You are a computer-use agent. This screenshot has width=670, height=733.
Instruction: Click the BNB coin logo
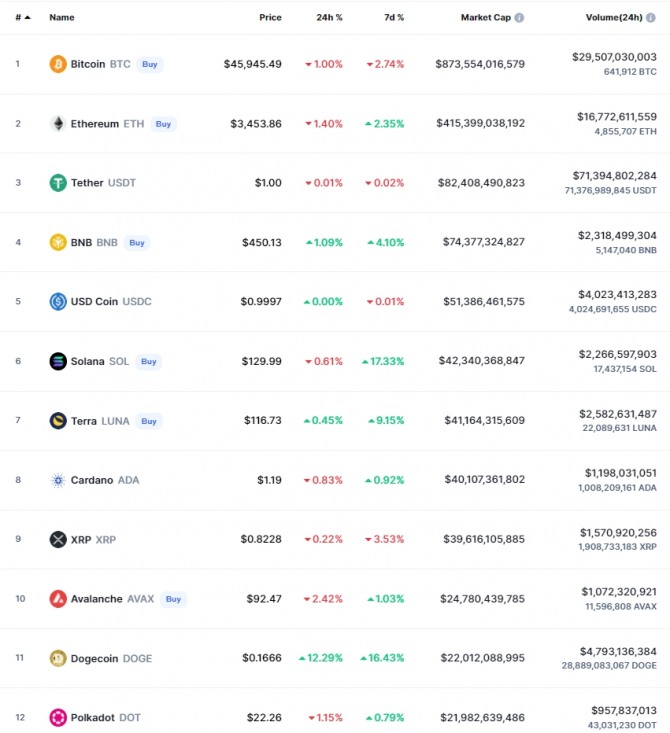coord(58,242)
